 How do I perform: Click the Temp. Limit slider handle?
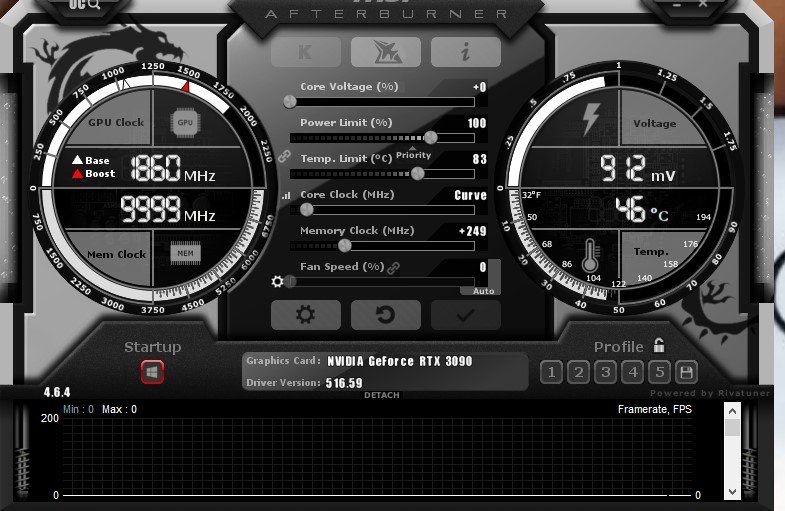coord(418,174)
